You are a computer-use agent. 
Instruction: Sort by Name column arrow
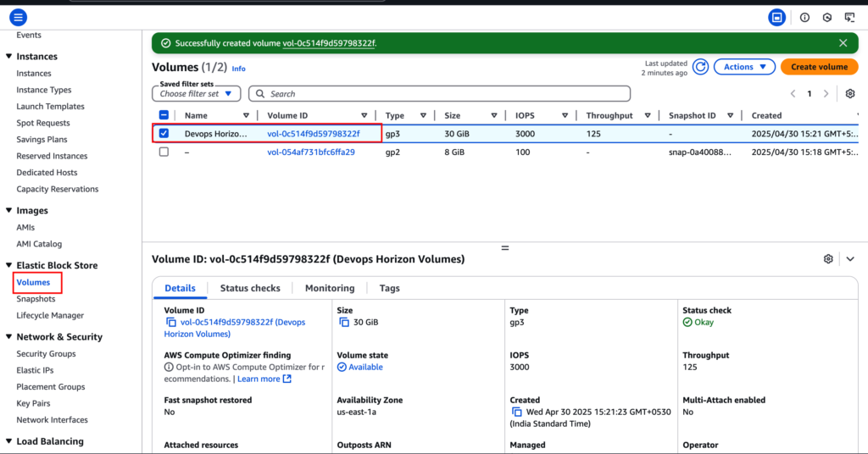246,115
